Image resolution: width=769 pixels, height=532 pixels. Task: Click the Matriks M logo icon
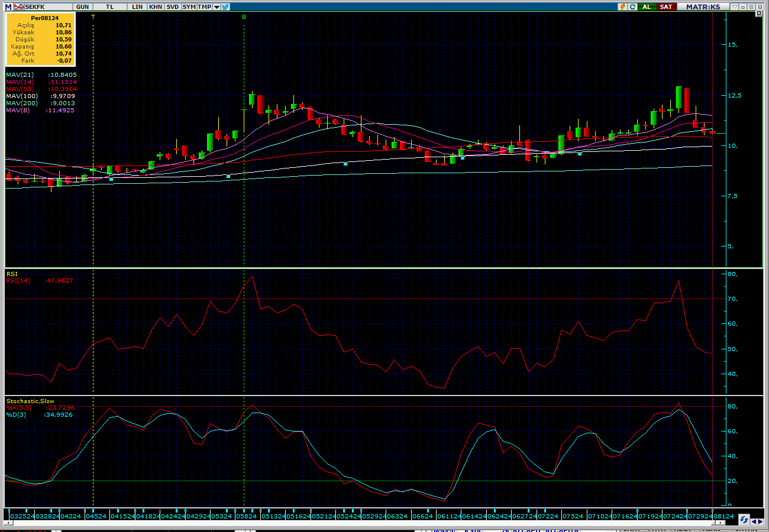(x=8, y=7)
